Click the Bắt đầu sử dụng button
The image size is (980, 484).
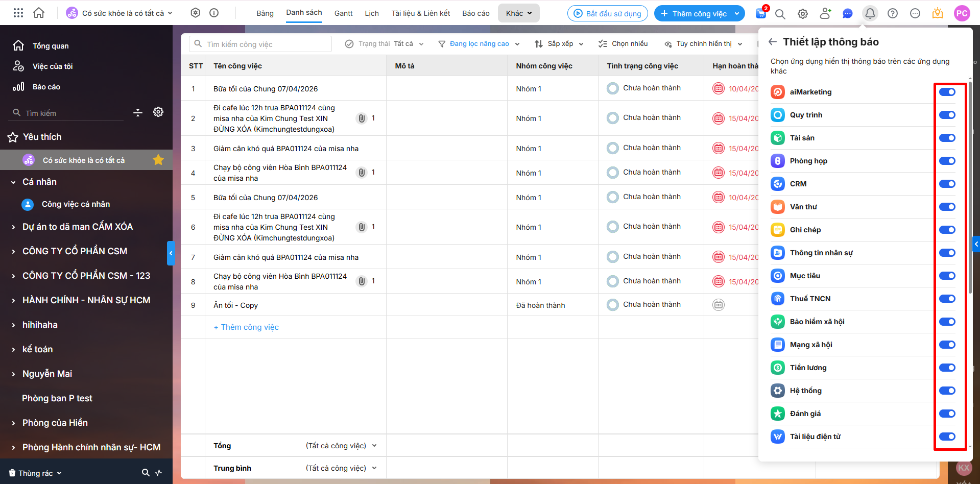click(x=607, y=14)
